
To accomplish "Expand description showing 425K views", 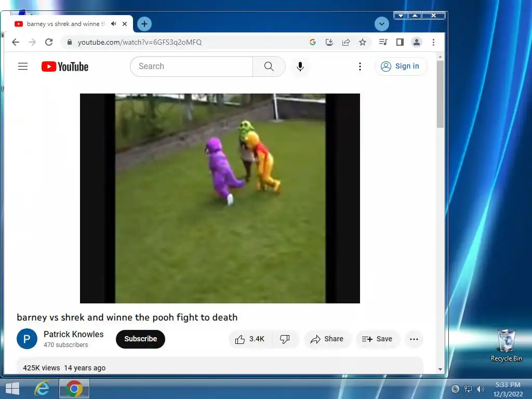I will tap(220, 366).
